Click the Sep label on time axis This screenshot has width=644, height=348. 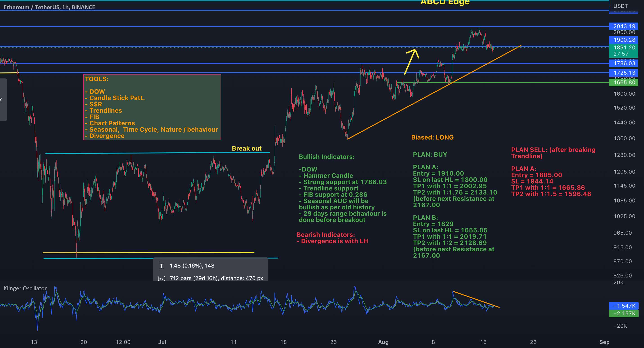tap(604, 342)
